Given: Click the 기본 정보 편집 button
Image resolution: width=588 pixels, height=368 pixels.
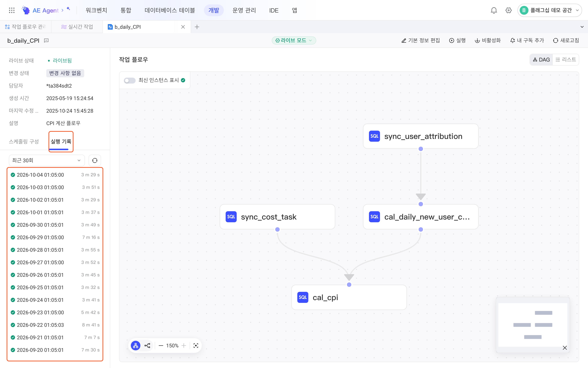Looking at the screenshot, I should (x=421, y=40).
